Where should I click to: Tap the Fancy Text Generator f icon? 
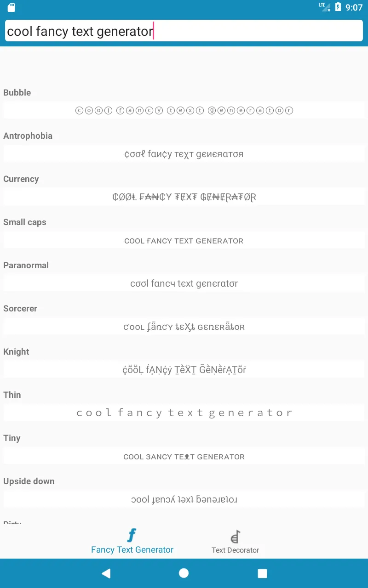[132, 535]
